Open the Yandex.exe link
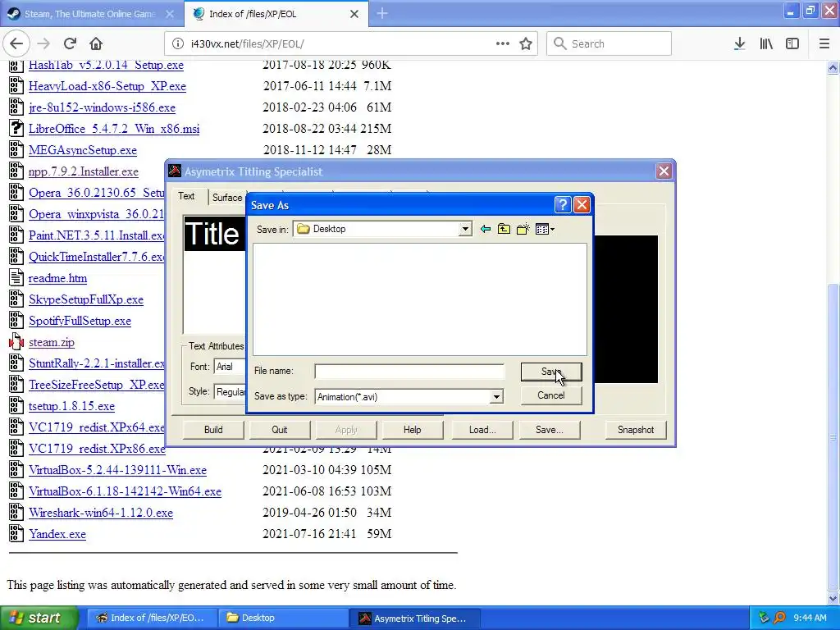The width and height of the screenshot is (840, 630). pyautogui.click(x=57, y=534)
